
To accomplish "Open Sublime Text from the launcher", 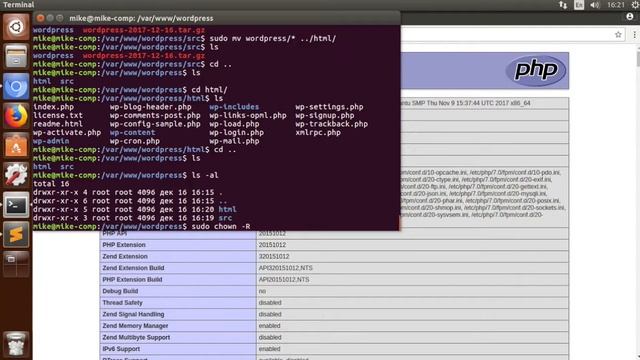I will pos(16,235).
